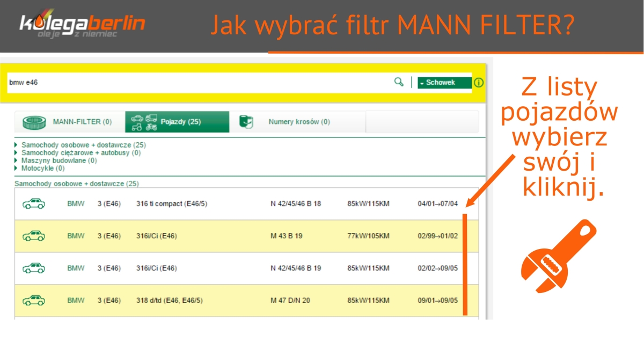Viewport: 644px width, 337px height.
Task: Click the air filter icon on MANN-FILTER tab
Action: tap(34, 122)
